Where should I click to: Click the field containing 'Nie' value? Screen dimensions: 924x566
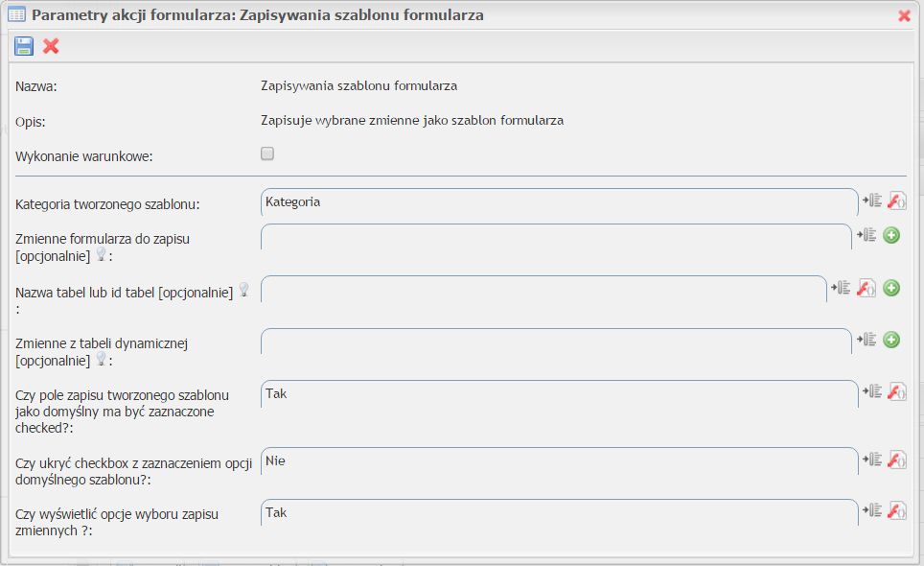click(x=558, y=461)
